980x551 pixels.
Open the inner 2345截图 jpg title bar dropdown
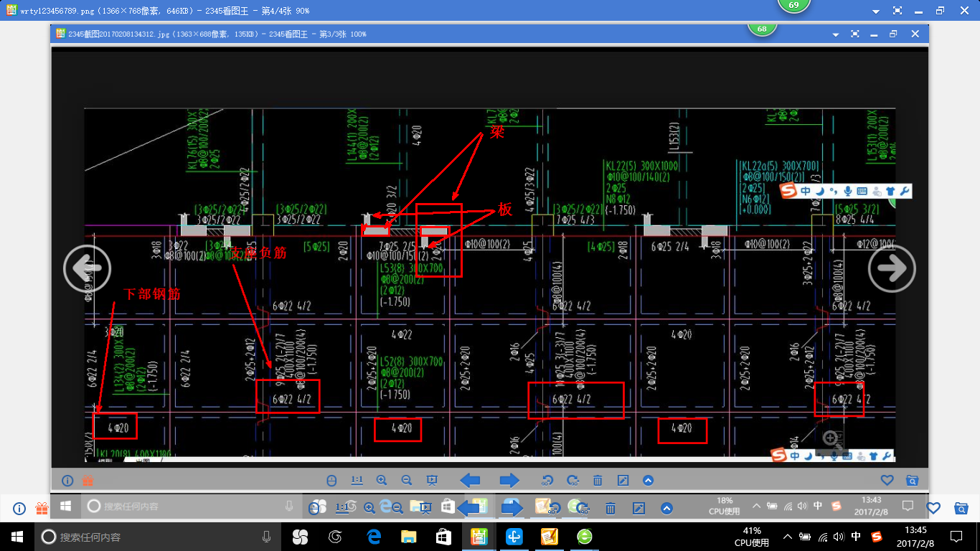pos(836,34)
